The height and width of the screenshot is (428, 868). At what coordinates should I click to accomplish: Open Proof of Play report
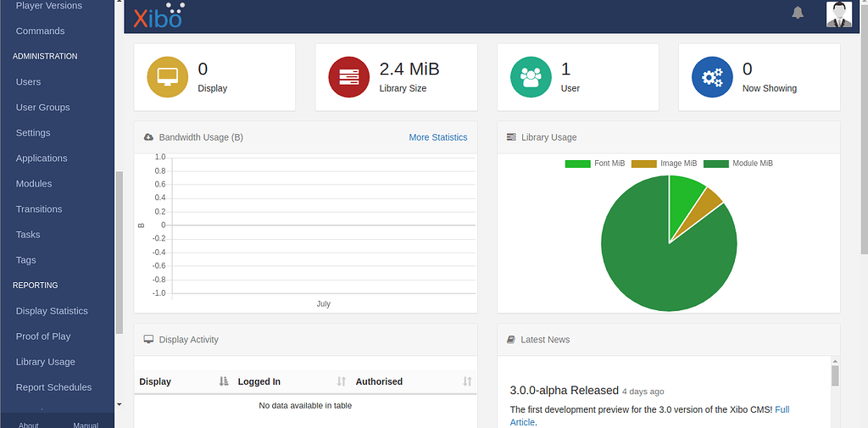43,336
